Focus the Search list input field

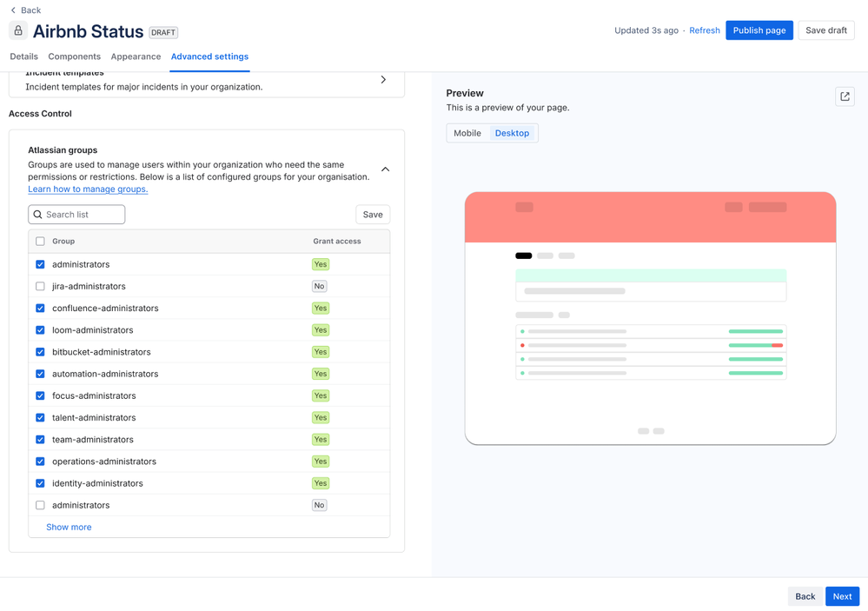pyautogui.click(x=76, y=215)
